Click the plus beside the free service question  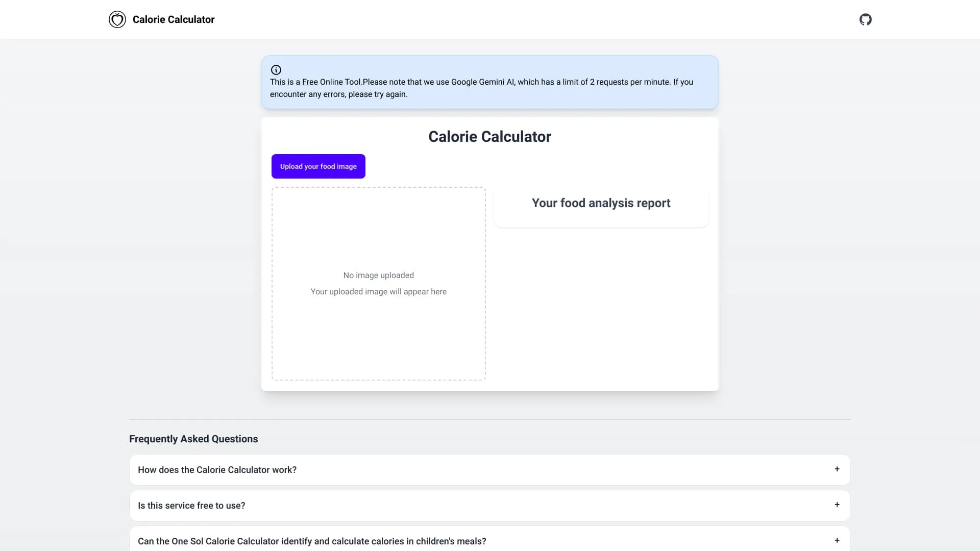(837, 505)
